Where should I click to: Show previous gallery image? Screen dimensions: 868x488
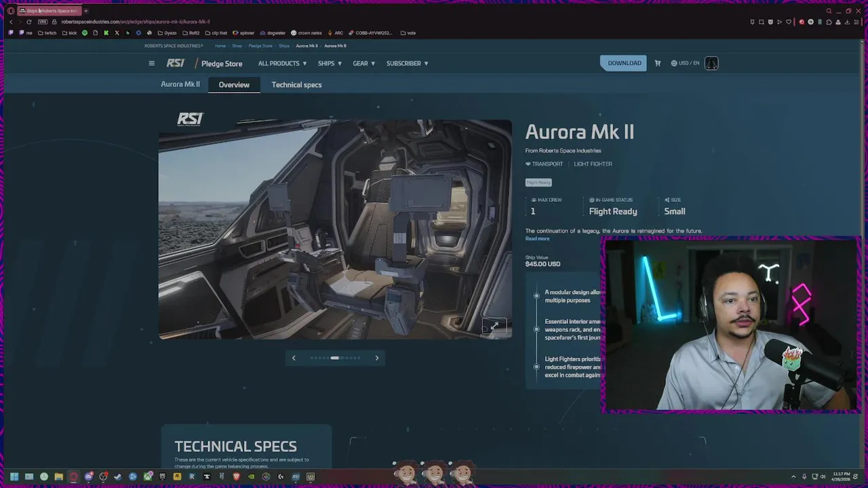[x=294, y=358]
